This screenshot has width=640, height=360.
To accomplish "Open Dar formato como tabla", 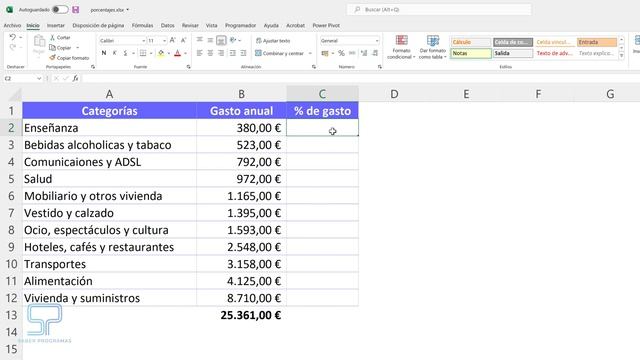I will 433,47.
